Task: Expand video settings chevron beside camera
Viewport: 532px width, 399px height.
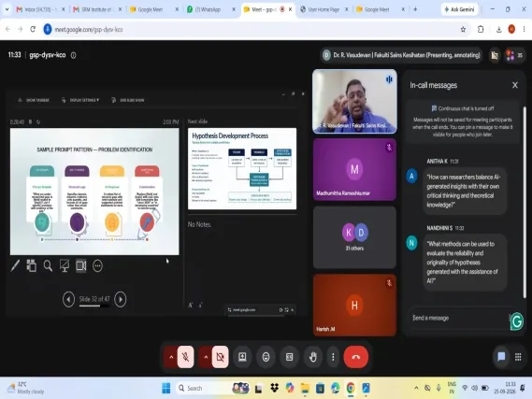Action: click(206, 357)
